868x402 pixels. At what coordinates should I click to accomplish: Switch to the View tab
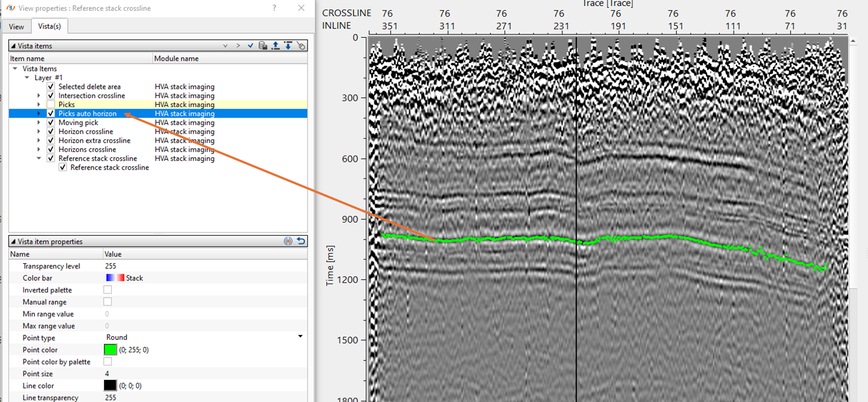pos(16,26)
